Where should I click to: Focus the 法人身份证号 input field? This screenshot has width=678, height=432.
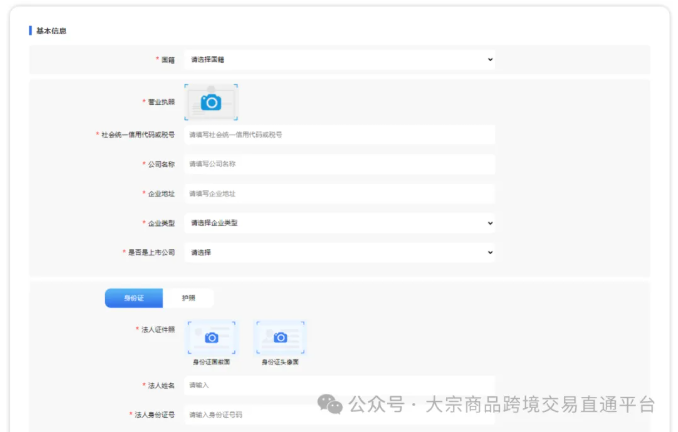[x=339, y=414]
